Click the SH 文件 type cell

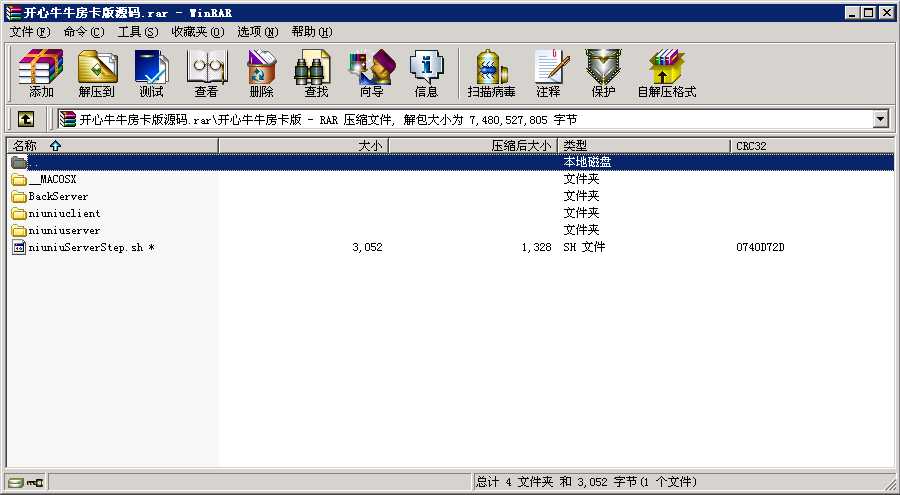click(584, 248)
